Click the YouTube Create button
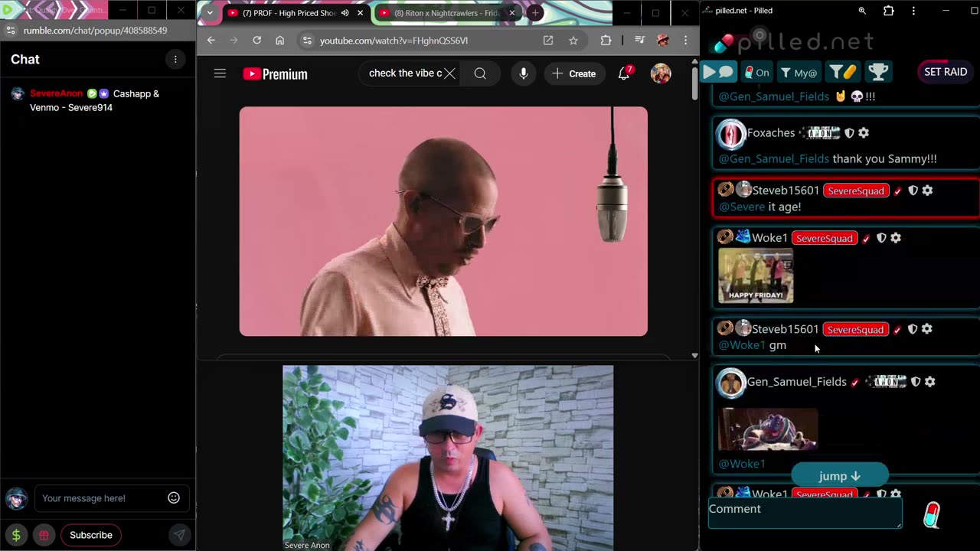Image resolution: width=980 pixels, height=551 pixels. [x=574, y=73]
